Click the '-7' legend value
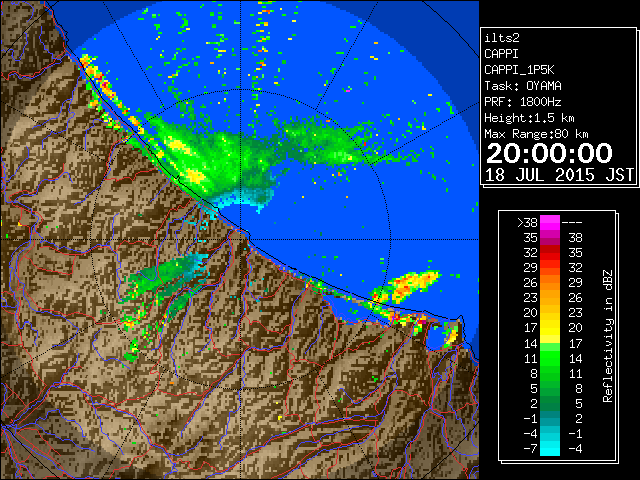Image resolution: width=640 pixels, height=480 pixels. click(x=531, y=448)
